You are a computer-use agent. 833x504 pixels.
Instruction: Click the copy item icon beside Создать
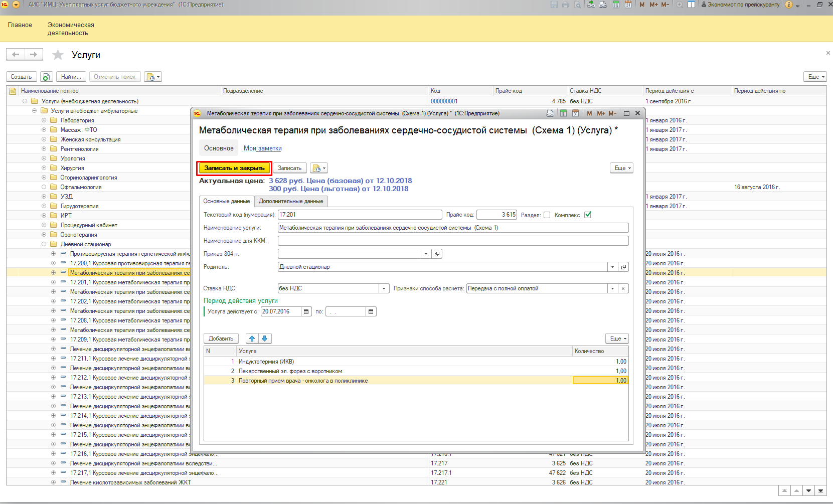(46, 77)
